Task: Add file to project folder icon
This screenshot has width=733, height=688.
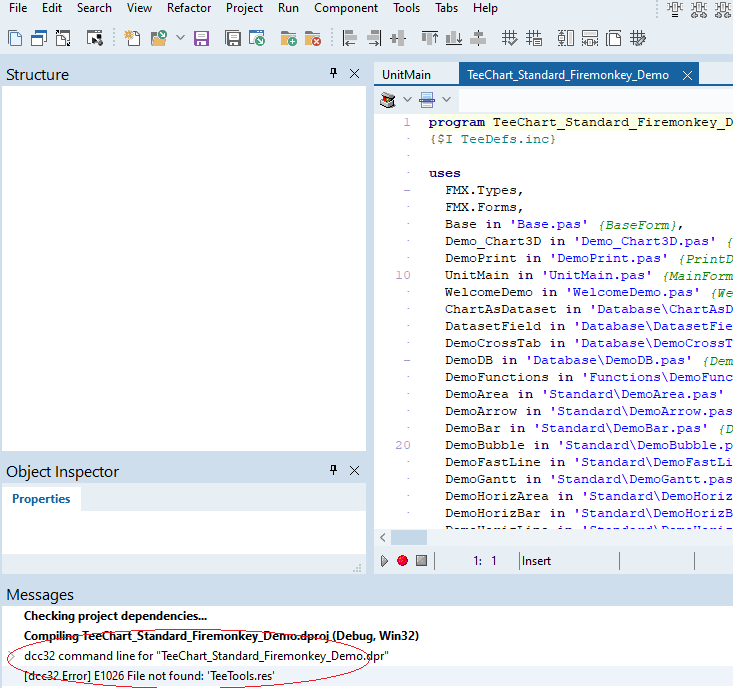Action: (x=288, y=38)
